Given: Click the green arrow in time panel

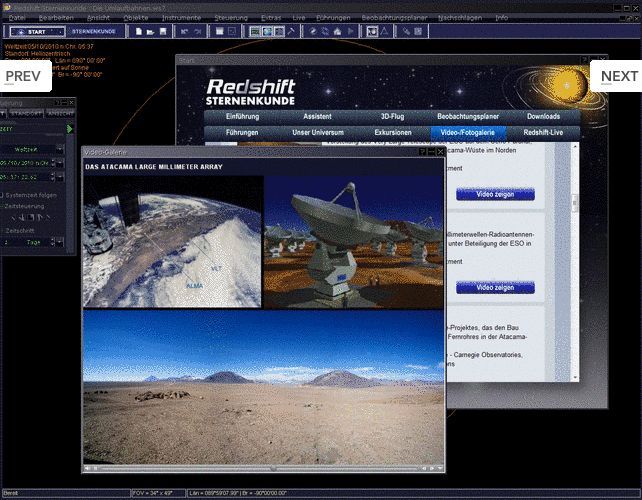Looking at the screenshot, I should coord(70,129).
